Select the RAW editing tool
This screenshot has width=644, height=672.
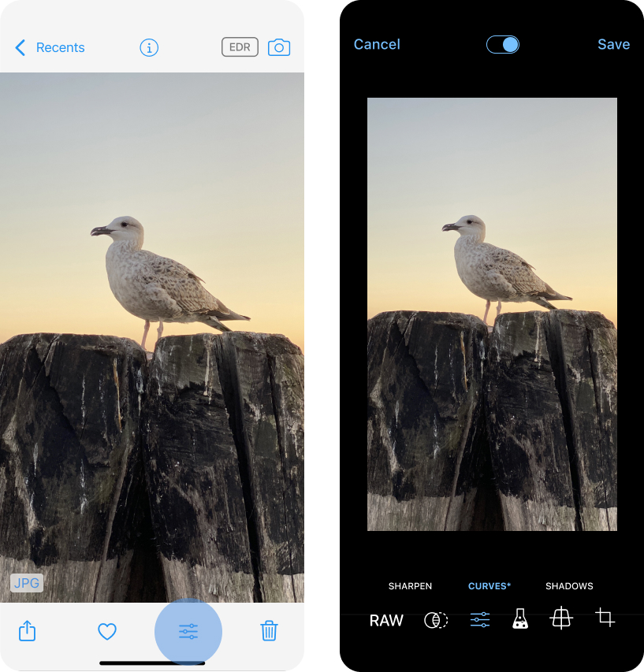click(x=386, y=620)
